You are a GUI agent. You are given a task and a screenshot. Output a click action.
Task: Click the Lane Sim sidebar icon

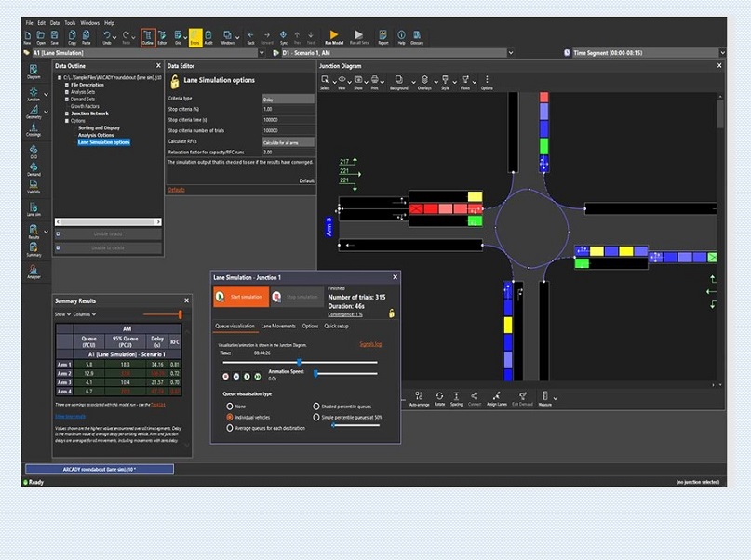34,206
